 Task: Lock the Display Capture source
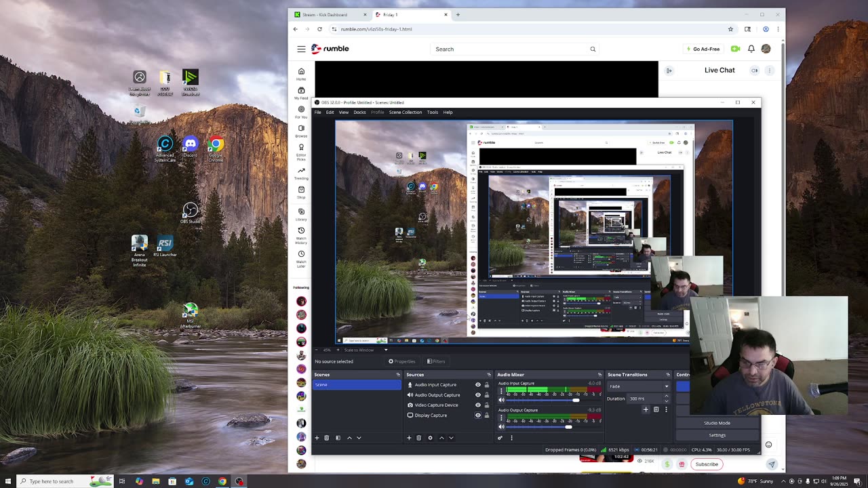click(x=486, y=415)
